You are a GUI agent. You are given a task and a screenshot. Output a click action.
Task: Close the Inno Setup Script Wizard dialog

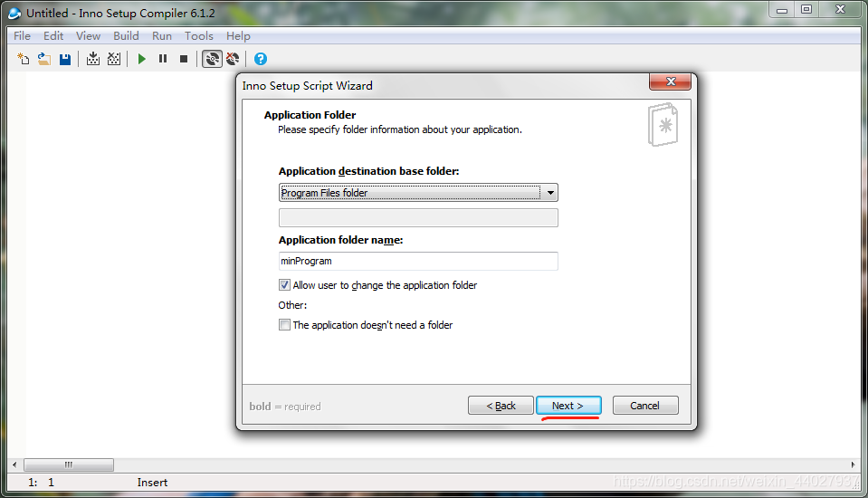click(670, 82)
